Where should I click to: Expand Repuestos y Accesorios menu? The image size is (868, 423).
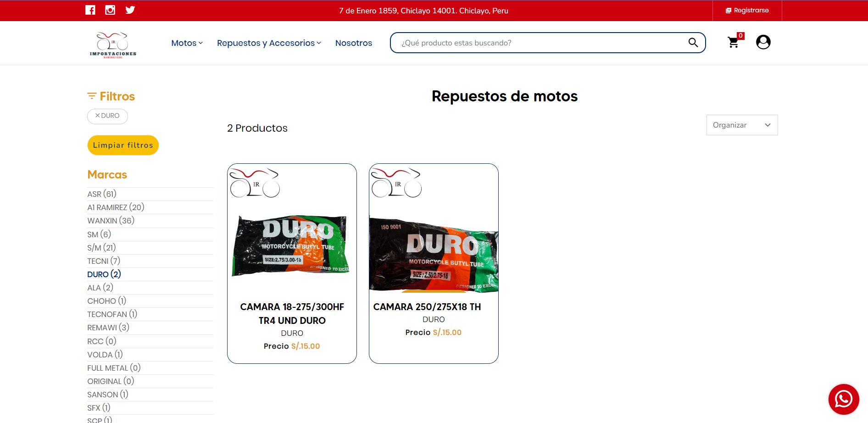269,43
